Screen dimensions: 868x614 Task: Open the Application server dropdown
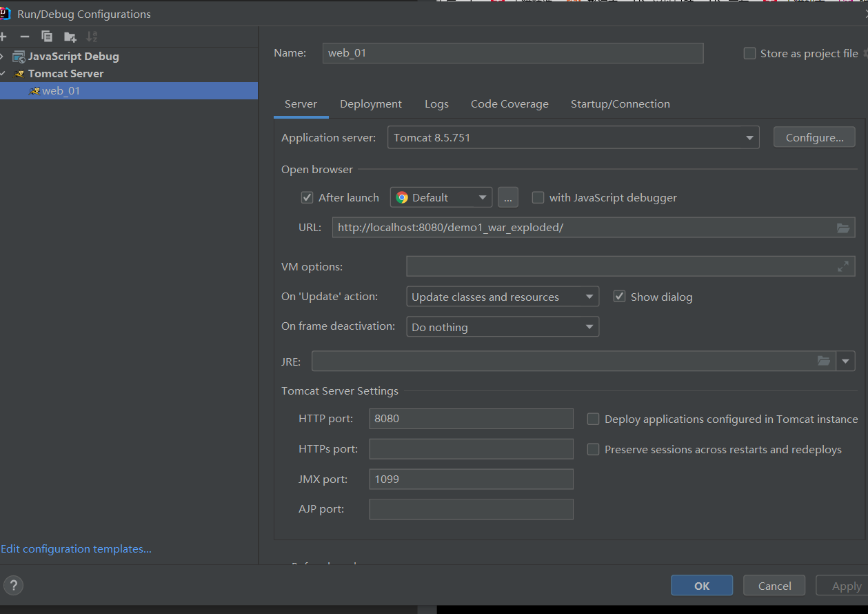(574, 138)
